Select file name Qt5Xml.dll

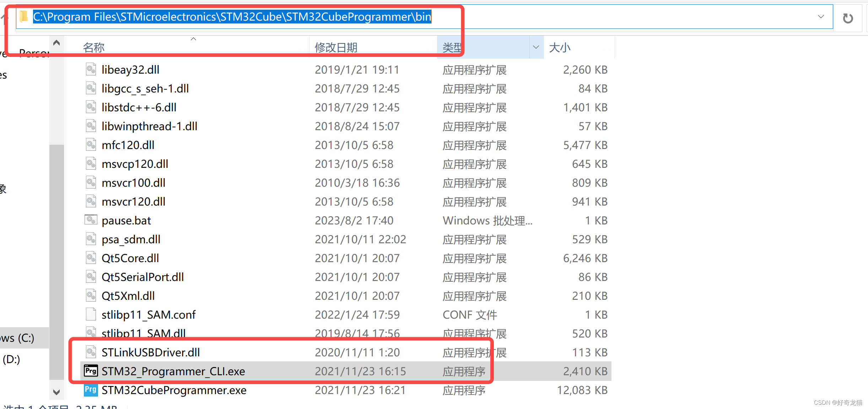click(128, 296)
